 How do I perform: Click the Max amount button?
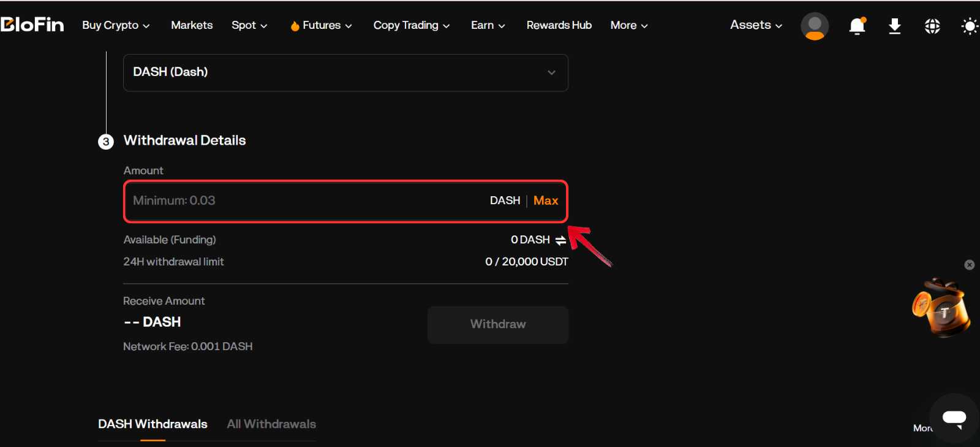[545, 201]
